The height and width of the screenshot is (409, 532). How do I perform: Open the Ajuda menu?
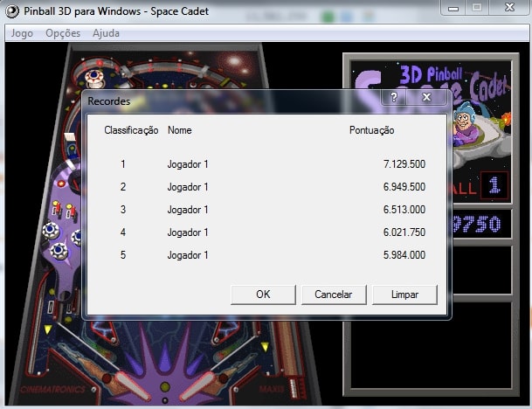pyautogui.click(x=106, y=33)
